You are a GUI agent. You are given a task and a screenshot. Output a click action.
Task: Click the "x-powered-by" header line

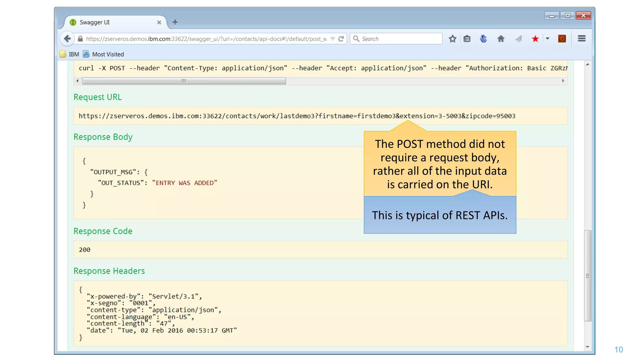144,296
